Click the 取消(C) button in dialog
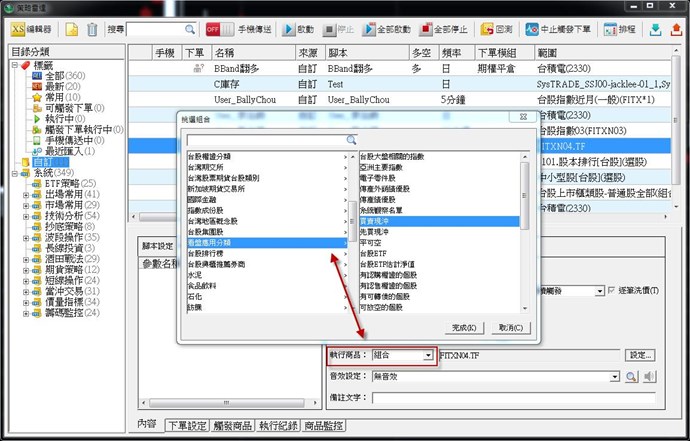 (x=510, y=327)
